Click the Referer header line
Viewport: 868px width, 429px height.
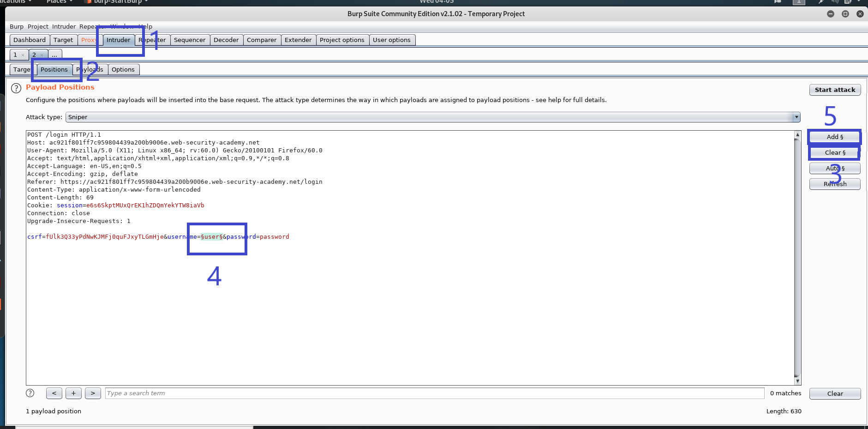(x=175, y=182)
